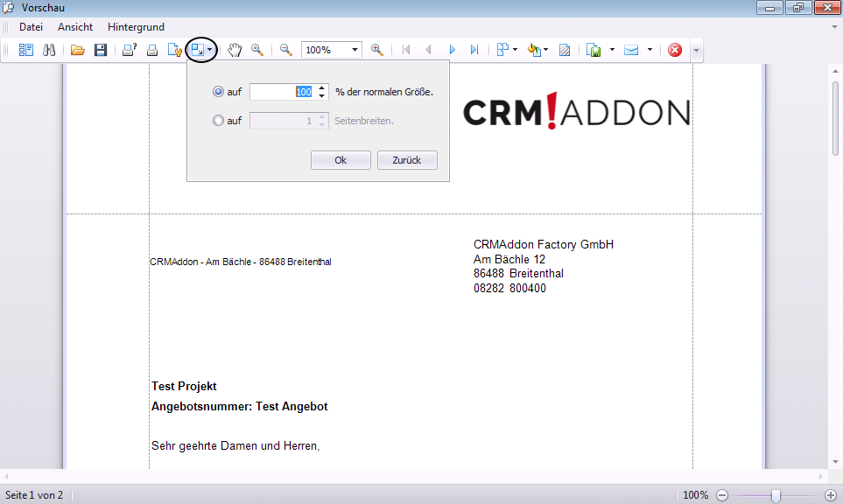Open the Hintergrund menu
843x504 pixels.
click(x=136, y=27)
